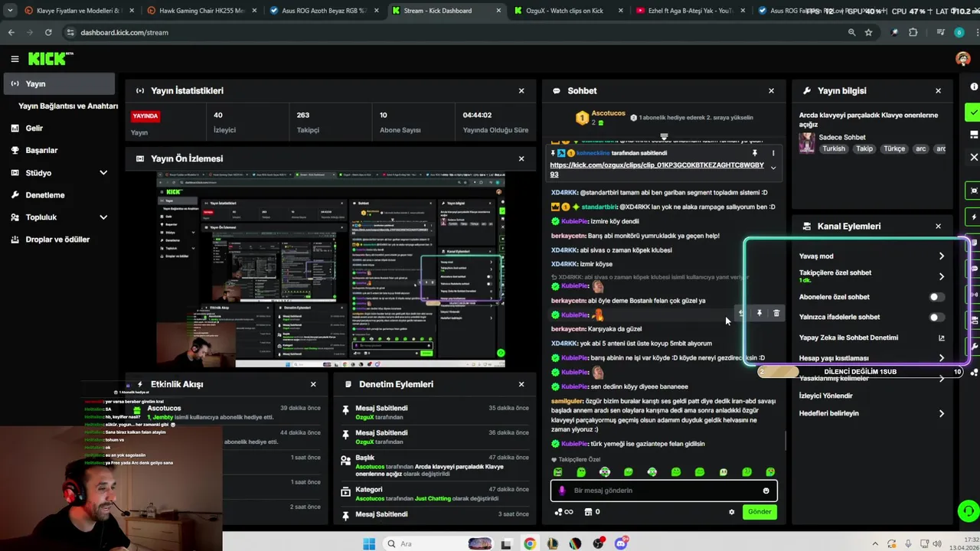Click the Windows Start button
Screen dimensions: 980x551
[x=368, y=543]
